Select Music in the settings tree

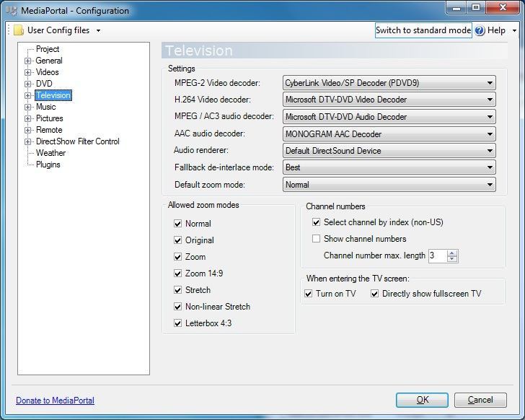[x=46, y=107]
